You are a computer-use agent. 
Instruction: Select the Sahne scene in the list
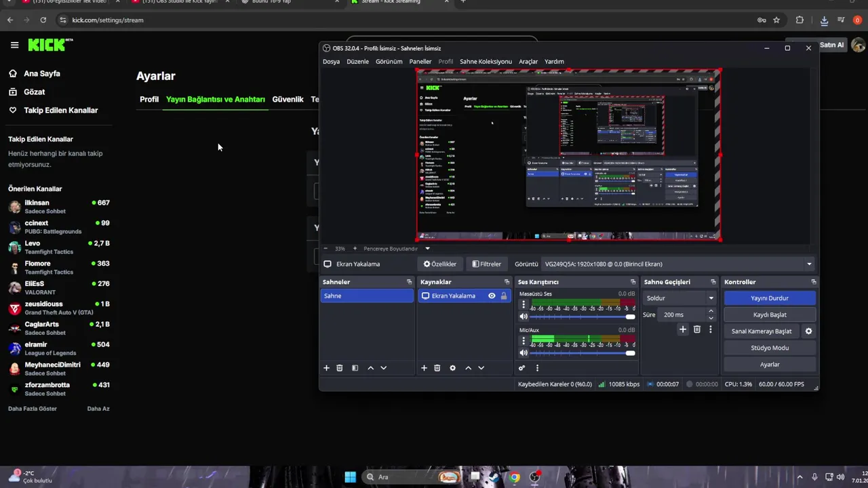tap(367, 296)
